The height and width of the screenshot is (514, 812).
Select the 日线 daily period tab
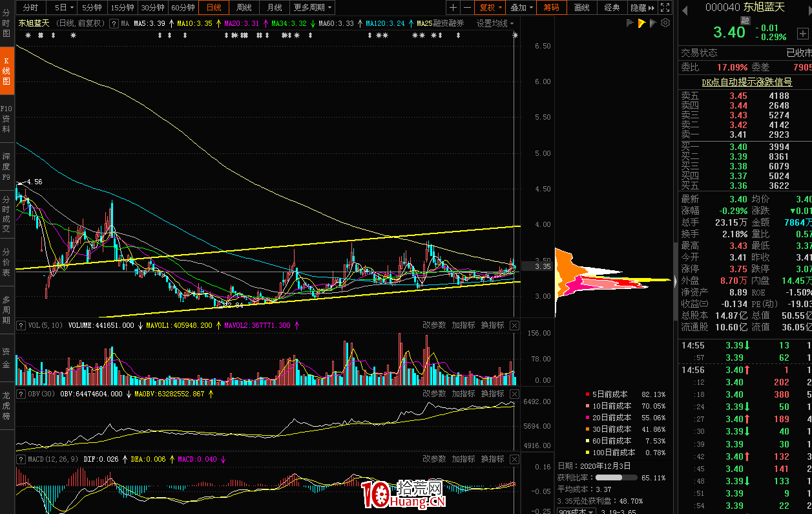pyautogui.click(x=214, y=8)
